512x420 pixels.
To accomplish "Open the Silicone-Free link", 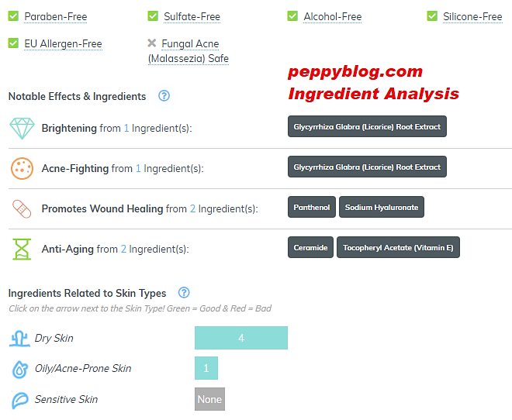I will tap(472, 16).
